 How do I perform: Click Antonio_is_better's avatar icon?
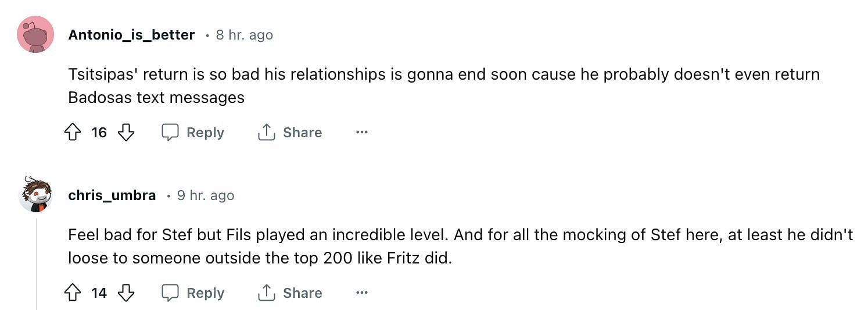pos(36,34)
